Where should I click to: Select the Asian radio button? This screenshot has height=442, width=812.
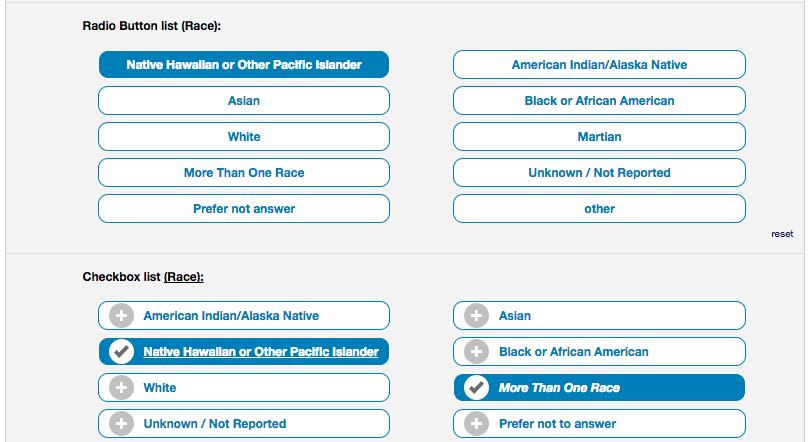[244, 100]
